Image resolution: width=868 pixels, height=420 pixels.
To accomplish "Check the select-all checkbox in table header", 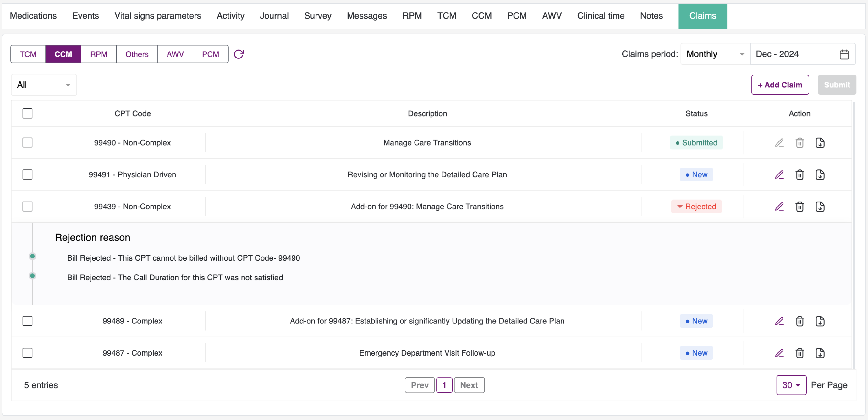I will (x=27, y=113).
